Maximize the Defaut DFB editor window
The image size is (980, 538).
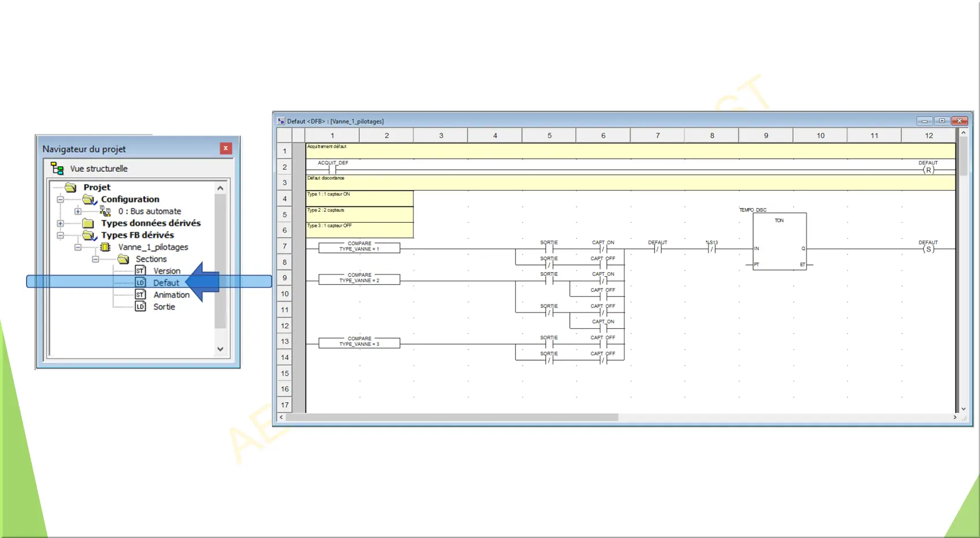click(x=942, y=121)
